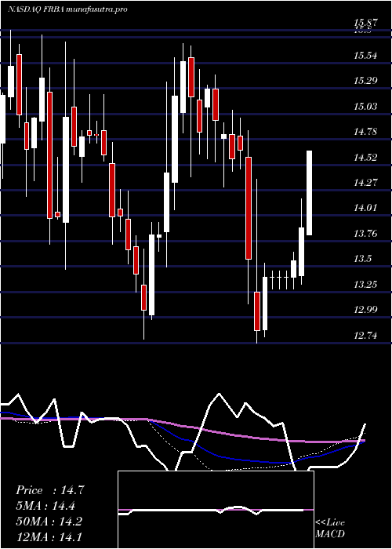Click the 5MA : 14.4 readout
This screenshot has width=392, height=549.
click(x=45, y=506)
